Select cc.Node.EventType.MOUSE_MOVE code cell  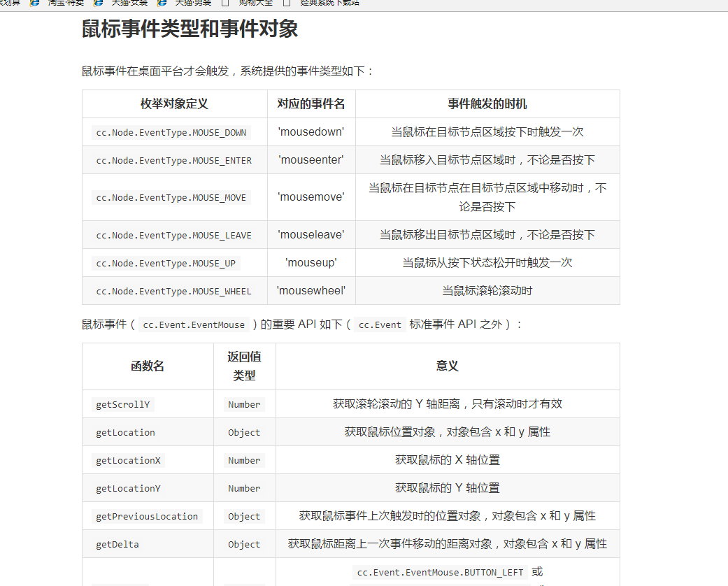tap(171, 197)
